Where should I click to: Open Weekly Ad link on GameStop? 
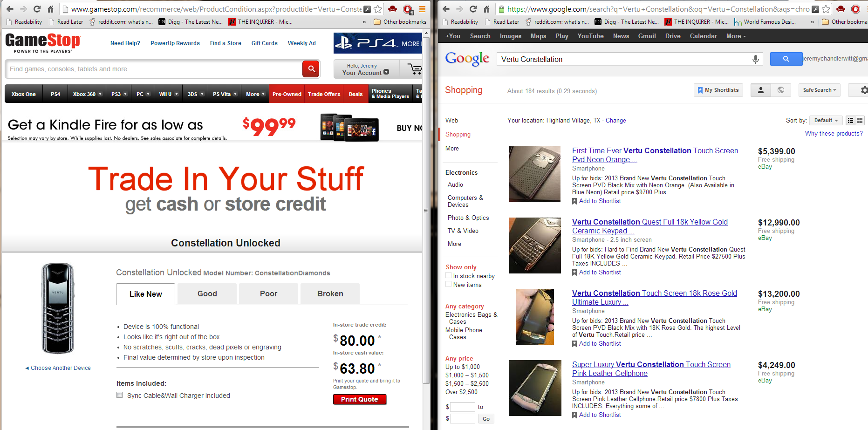(301, 43)
